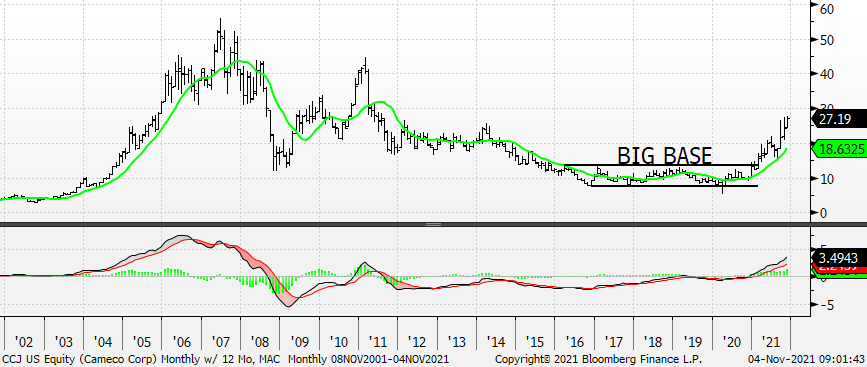Click the '09 year label
The width and height of the screenshot is (867, 367).
[x=299, y=341]
